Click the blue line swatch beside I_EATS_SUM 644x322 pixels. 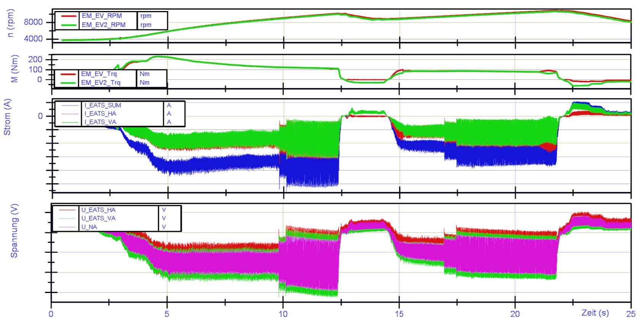(x=69, y=106)
